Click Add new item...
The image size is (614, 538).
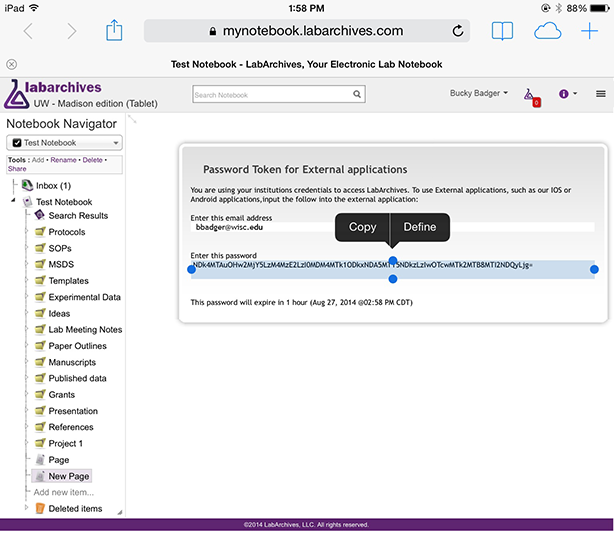(x=63, y=492)
